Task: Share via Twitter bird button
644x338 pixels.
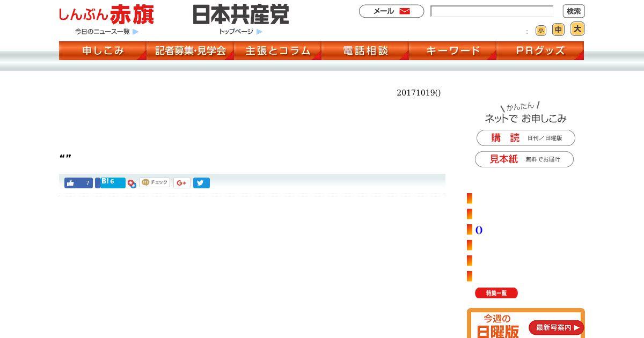Action: [x=201, y=183]
